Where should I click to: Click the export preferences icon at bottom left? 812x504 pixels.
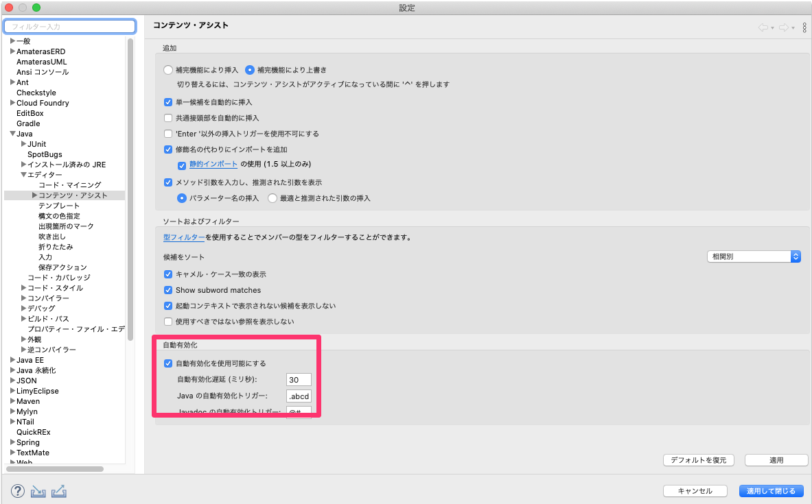(x=58, y=491)
